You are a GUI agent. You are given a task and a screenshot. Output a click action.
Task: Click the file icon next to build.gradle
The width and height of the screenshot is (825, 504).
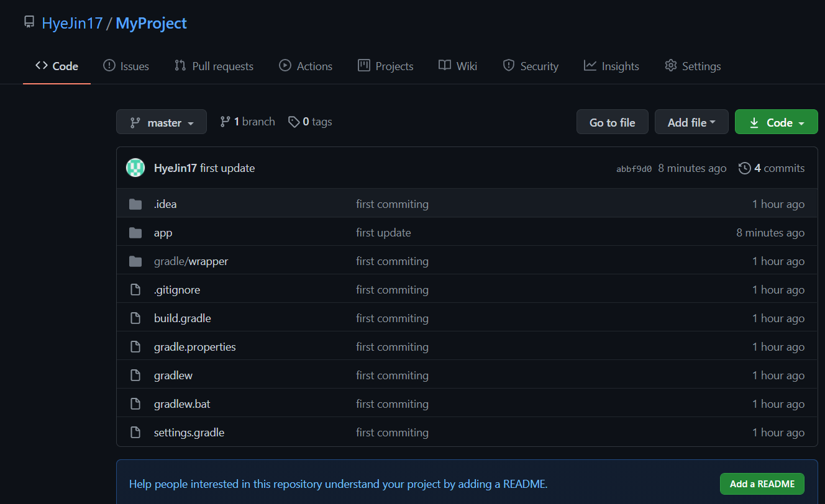pyautogui.click(x=135, y=318)
